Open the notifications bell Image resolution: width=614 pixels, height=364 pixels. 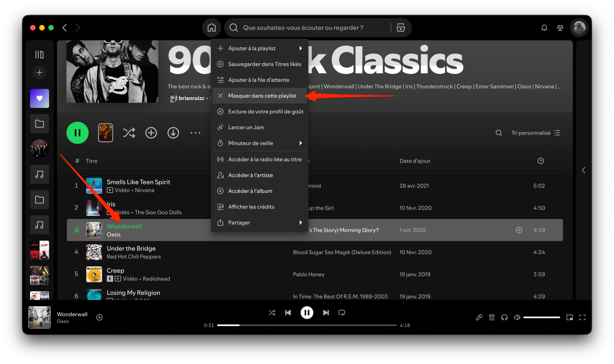(x=544, y=28)
